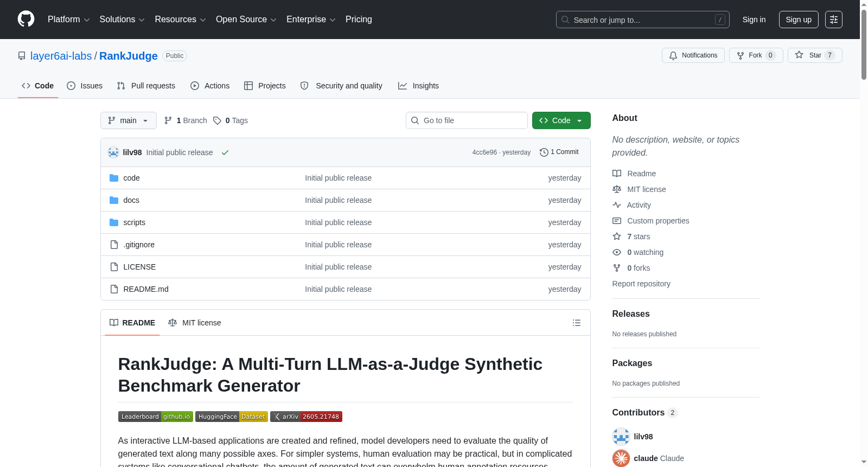Open the green Code dropdown
The height and width of the screenshot is (467, 868).
[561, 120]
